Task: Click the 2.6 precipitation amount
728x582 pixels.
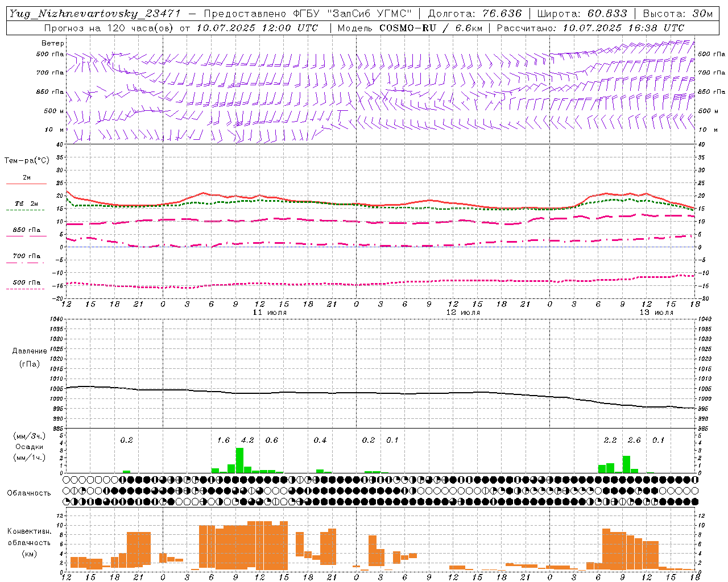Action: (634, 440)
